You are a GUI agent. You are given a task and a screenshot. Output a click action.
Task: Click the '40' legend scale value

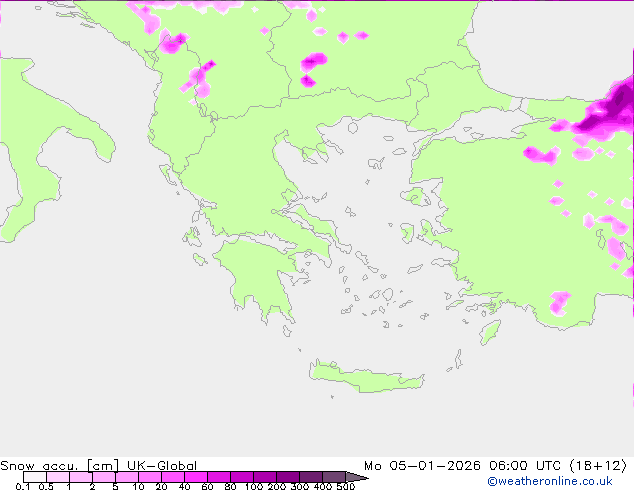(x=184, y=486)
